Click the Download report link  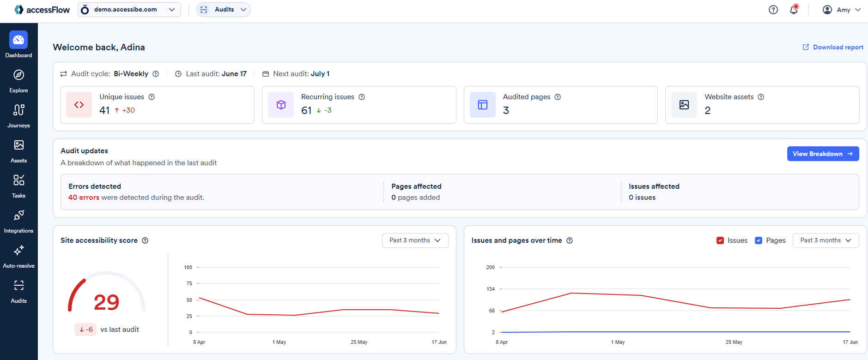click(833, 47)
